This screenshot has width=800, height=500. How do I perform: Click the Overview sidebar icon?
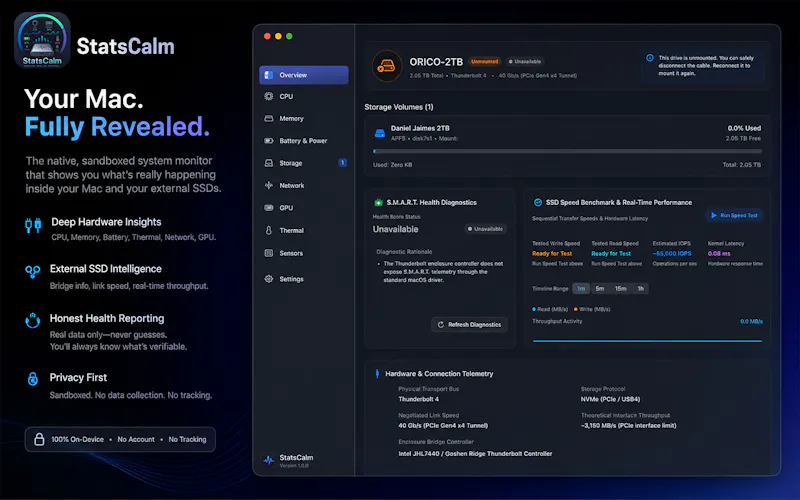(x=269, y=75)
